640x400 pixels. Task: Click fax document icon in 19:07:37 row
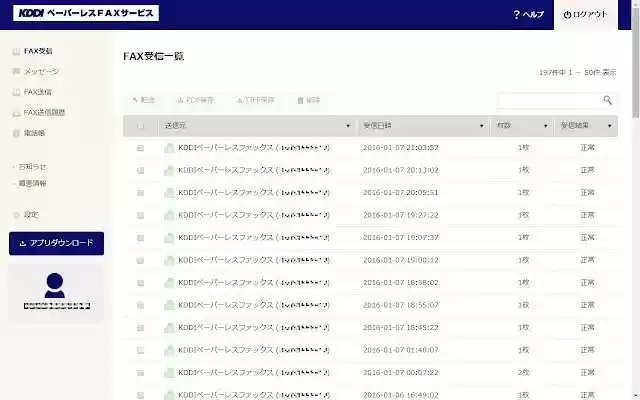(x=169, y=238)
